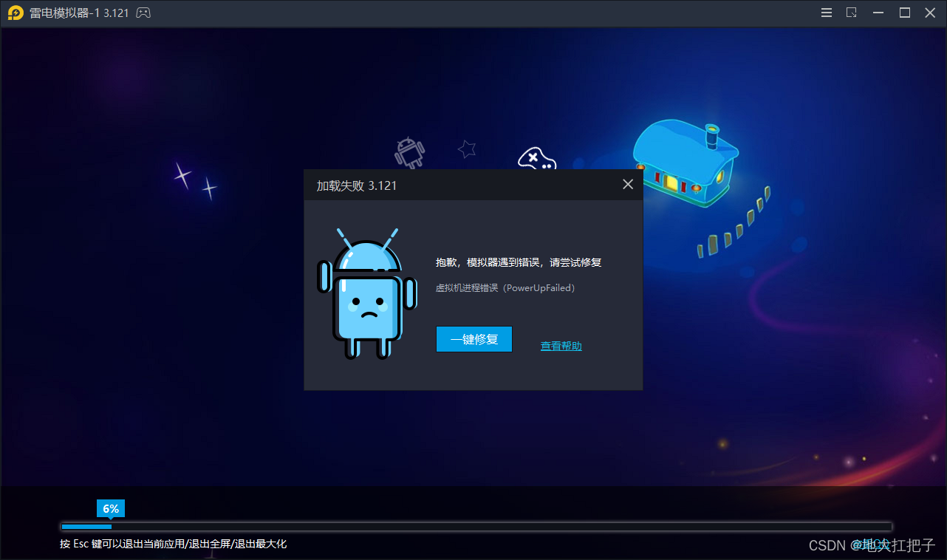
Task: Close the 雷电模拟器 main window
Action: pos(930,13)
